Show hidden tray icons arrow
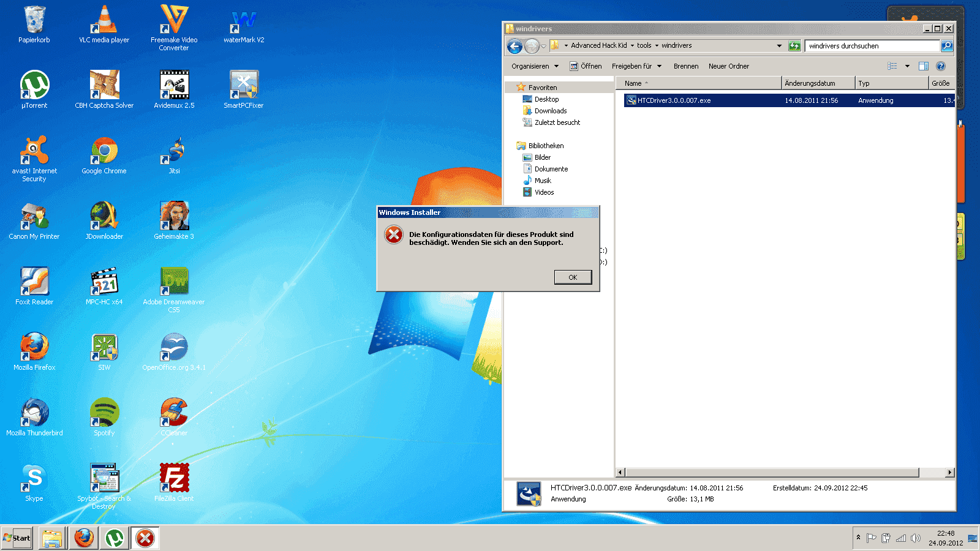Viewport: 980px width, 551px height. coord(858,538)
